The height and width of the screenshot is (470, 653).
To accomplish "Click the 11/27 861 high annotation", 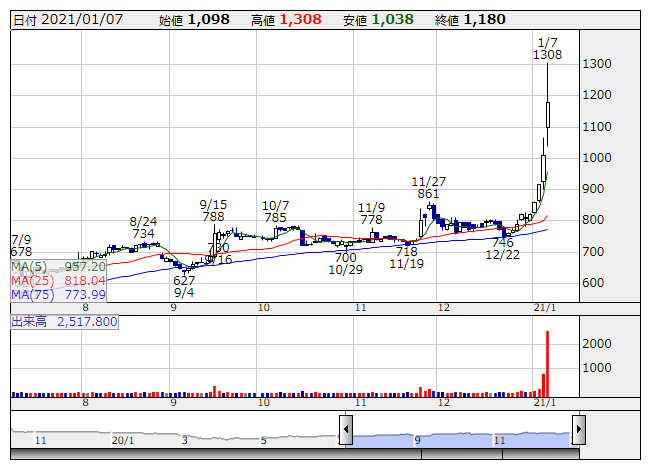I will coord(427,188).
